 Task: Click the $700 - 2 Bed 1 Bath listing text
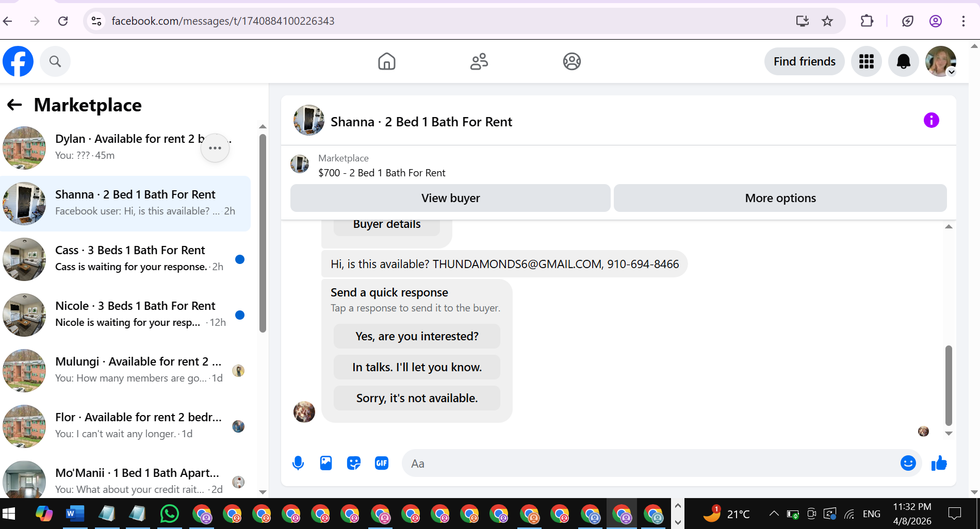[x=382, y=173]
